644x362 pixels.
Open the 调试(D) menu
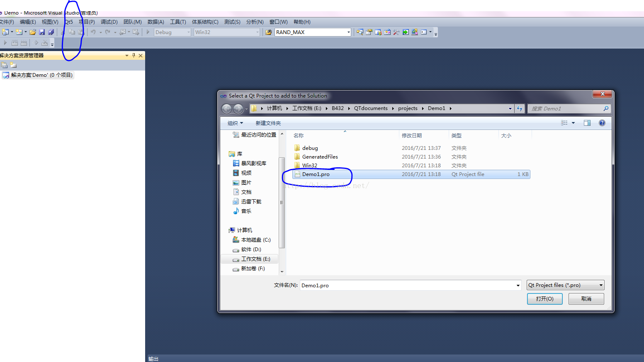coord(109,22)
